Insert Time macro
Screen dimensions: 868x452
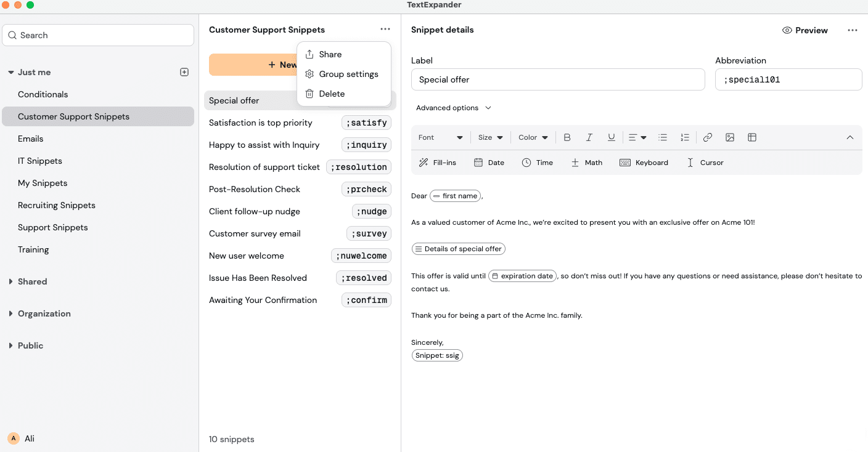click(x=538, y=163)
